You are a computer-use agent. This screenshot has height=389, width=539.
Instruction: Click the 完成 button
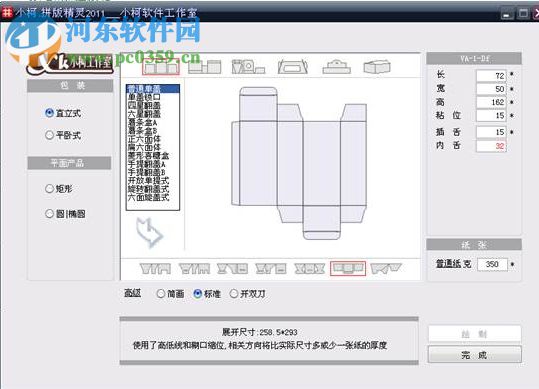pos(474,354)
